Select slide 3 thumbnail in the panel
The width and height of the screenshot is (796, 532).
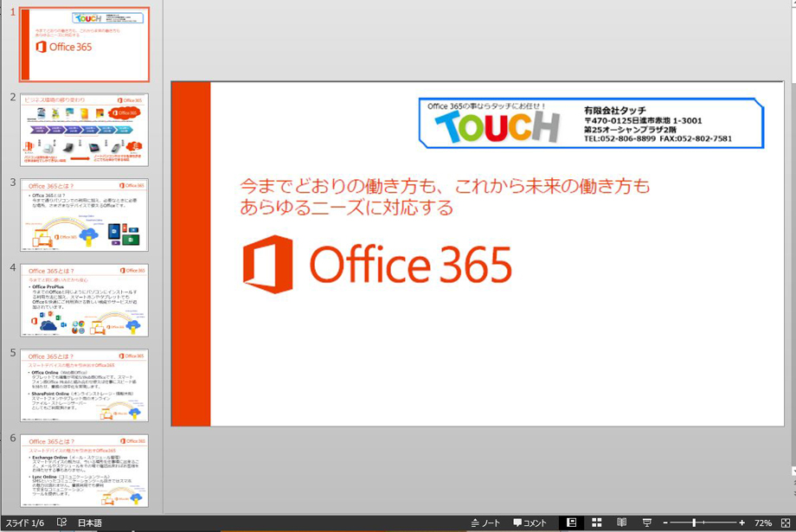84,215
